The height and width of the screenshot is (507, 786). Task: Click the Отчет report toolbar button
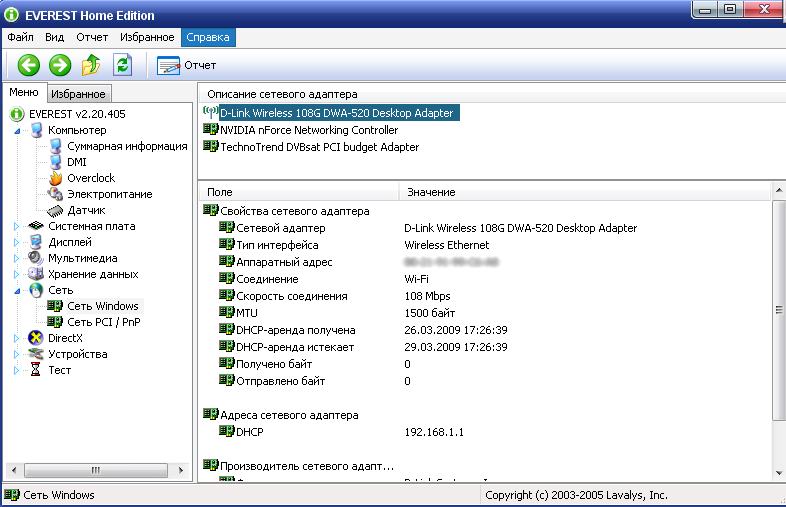tap(186, 65)
